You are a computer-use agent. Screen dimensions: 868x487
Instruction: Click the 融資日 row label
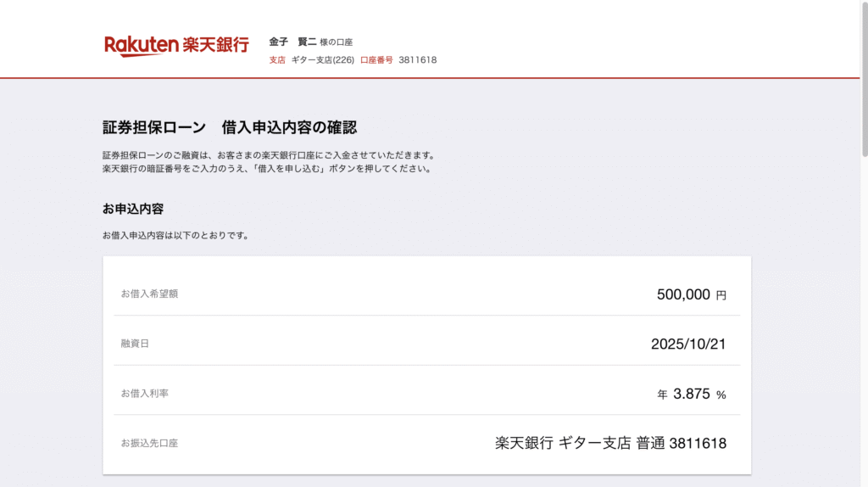(x=135, y=344)
